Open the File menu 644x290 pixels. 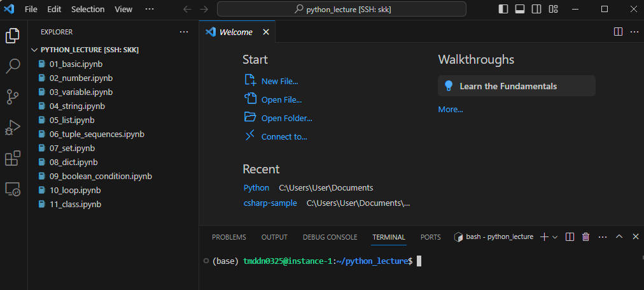tap(31, 9)
